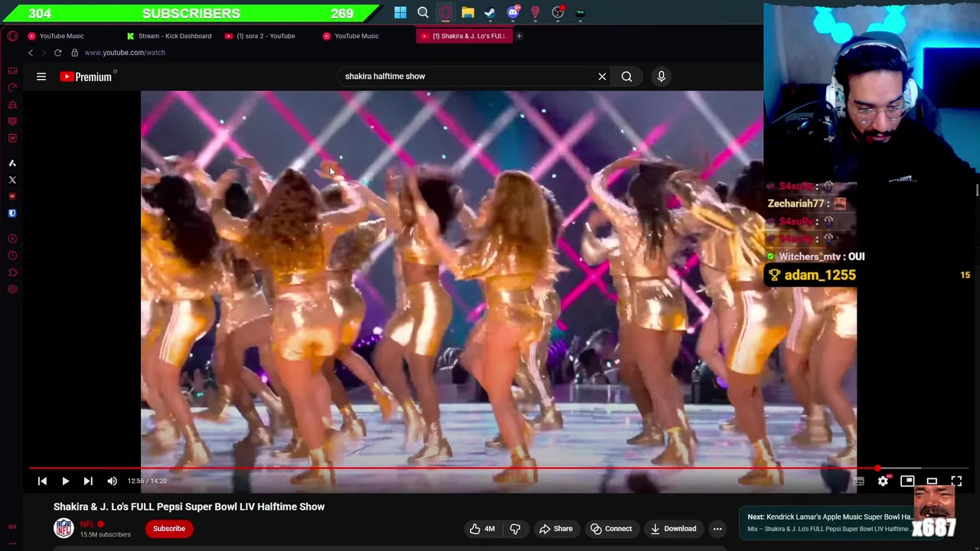Open the uBlock Origin sidebar icon

coord(12,197)
